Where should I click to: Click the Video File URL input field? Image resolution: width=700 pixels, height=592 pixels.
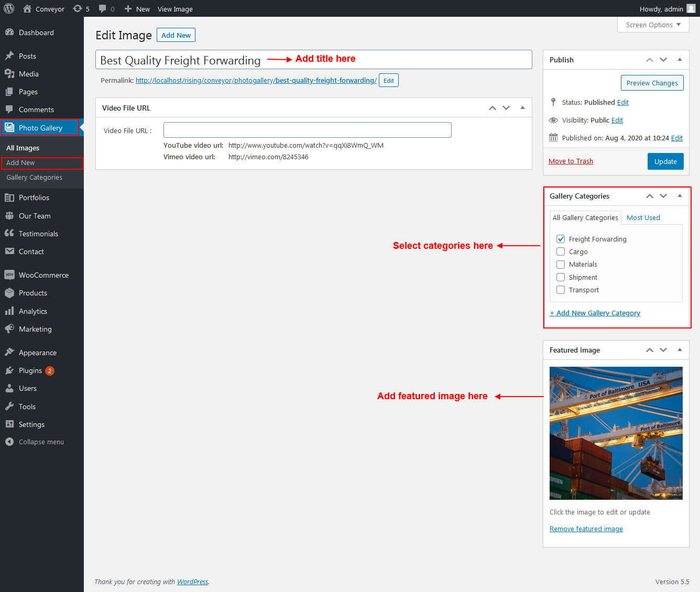point(307,130)
